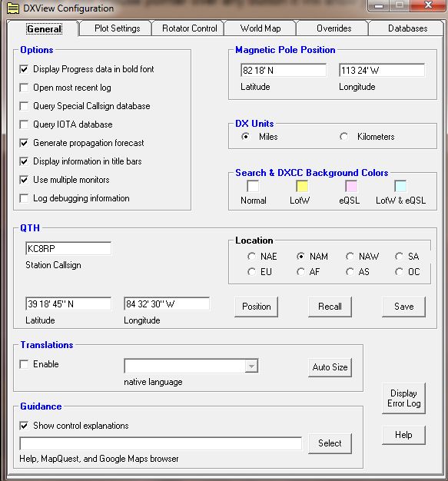Close the DXView Configuration window
Screen dimensions: 448x481
pyautogui.click(x=429, y=5)
